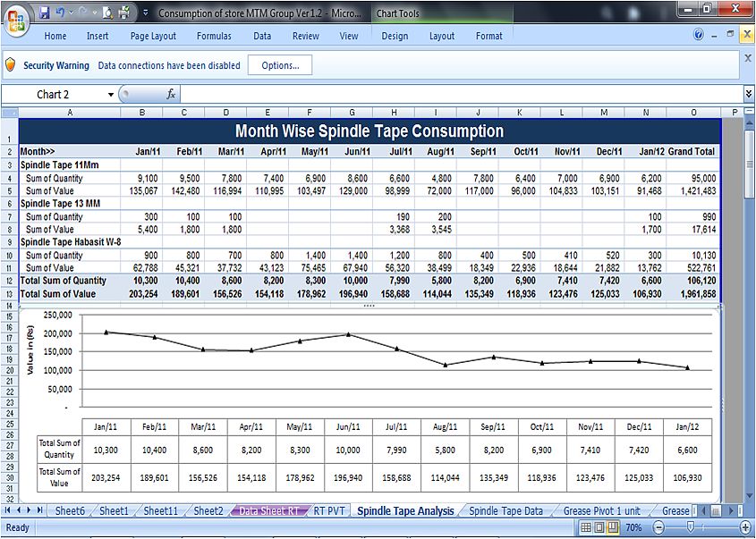Click the 70% zoom level button
Screen dimensions: 756x539
coord(633,527)
